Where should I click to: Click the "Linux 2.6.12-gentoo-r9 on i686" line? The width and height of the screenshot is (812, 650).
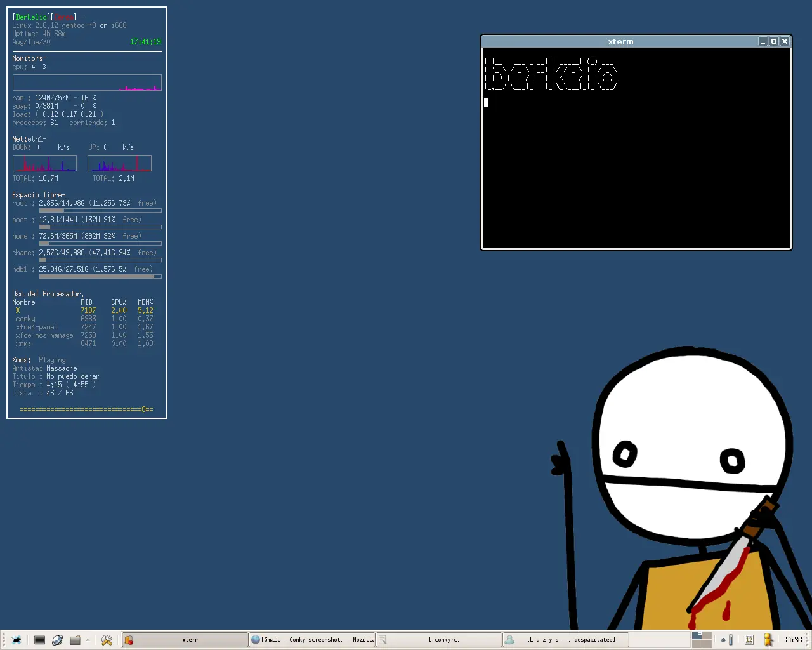pos(69,25)
